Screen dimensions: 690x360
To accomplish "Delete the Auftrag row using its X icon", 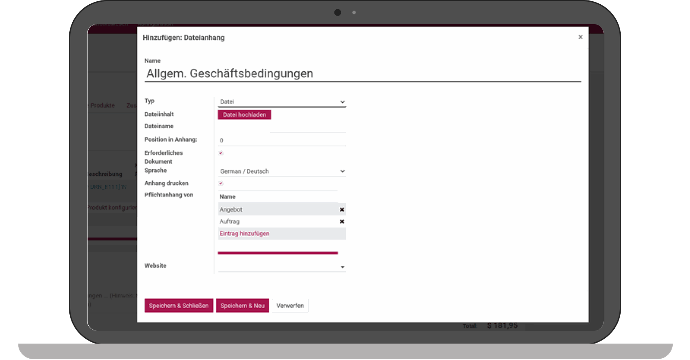I will click(342, 222).
